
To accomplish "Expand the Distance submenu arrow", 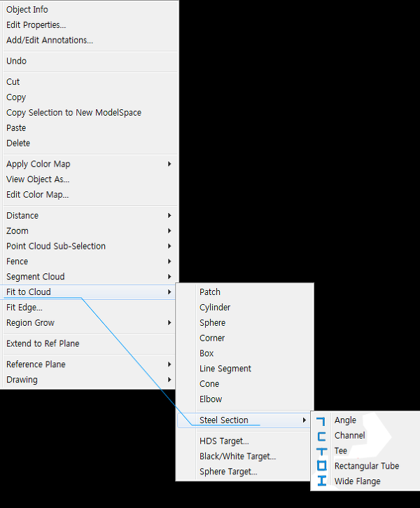I will [x=169, y=215].
